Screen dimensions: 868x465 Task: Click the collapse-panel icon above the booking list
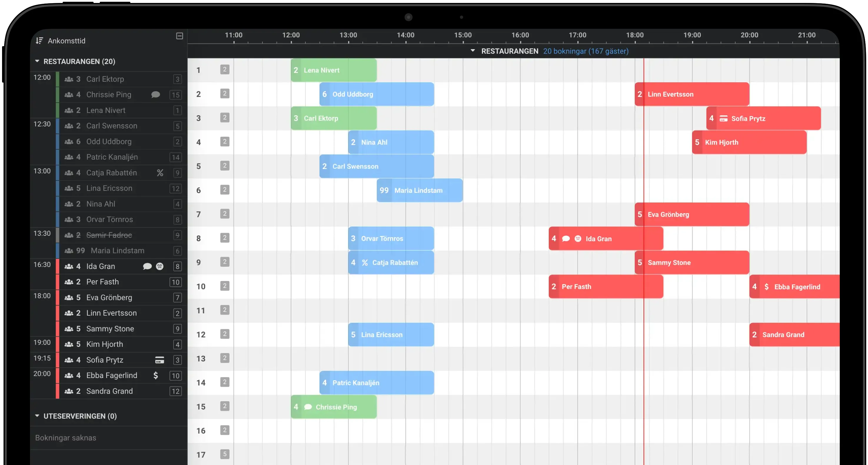(x=179, y=36)
